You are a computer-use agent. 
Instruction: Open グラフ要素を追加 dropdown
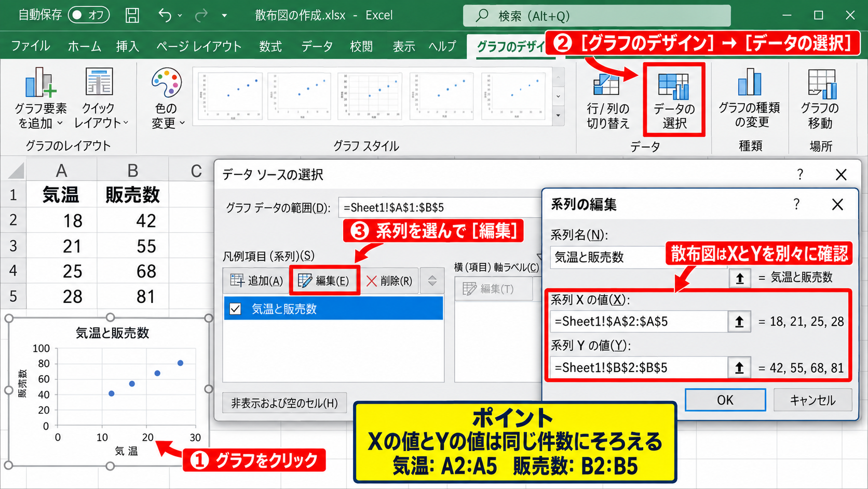point(40,99)
